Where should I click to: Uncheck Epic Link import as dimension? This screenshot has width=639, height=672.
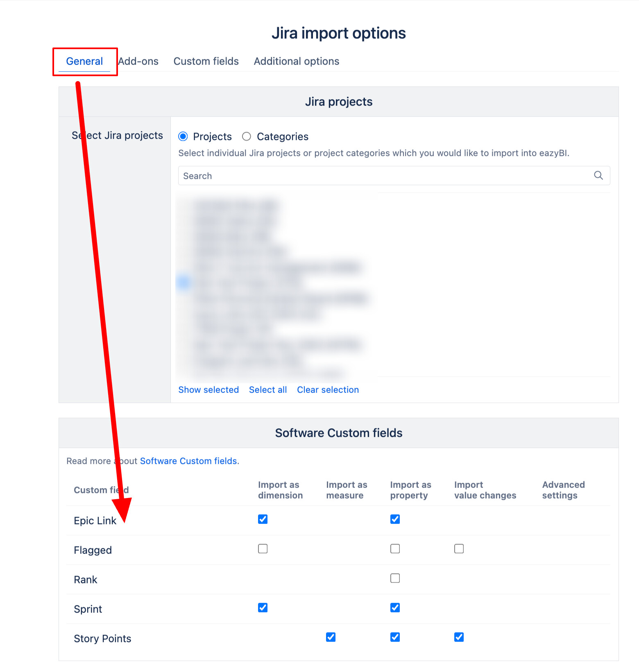pyautogui.click(x=263, y=519)
